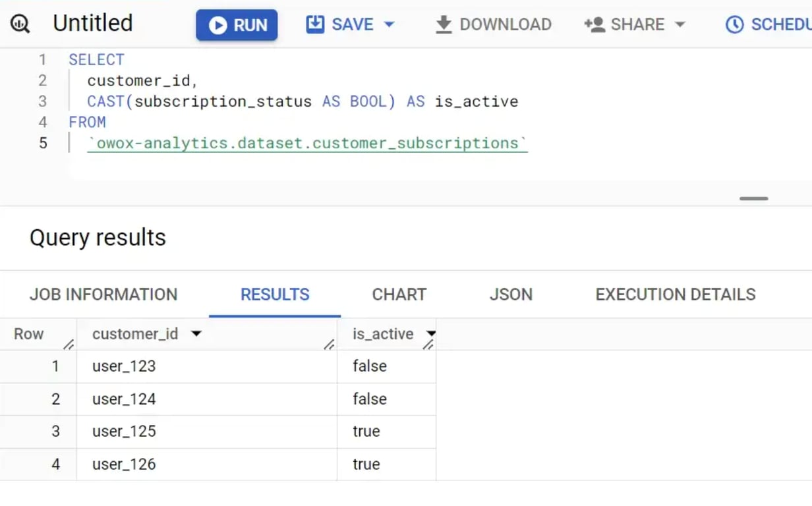Click the Untitled query title

pyautogui.click(x=93, y=23)
